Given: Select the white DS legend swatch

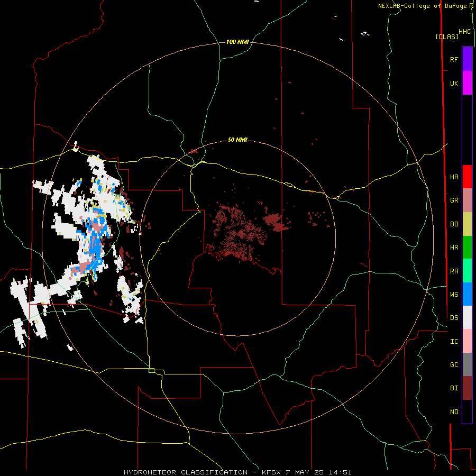Looking at the screenshot, I should [467, 317].
